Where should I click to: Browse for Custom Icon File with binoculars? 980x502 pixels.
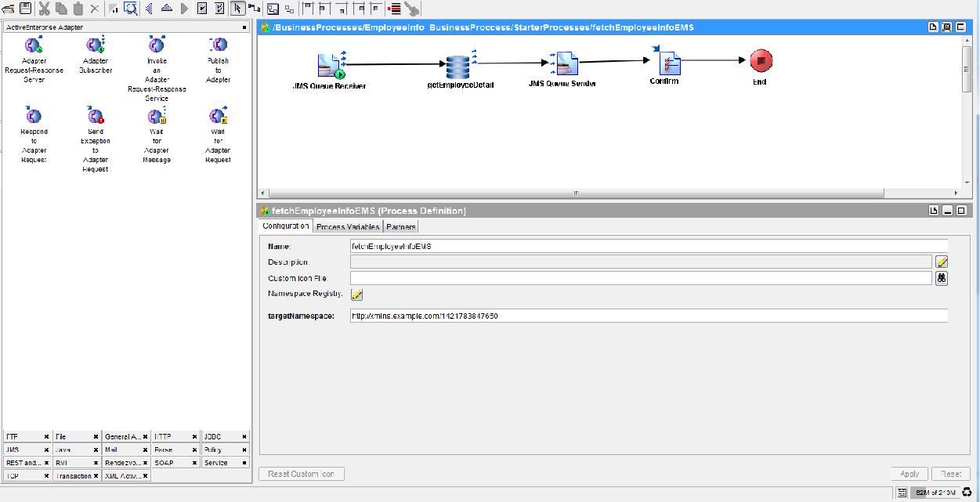coord(942,278)
